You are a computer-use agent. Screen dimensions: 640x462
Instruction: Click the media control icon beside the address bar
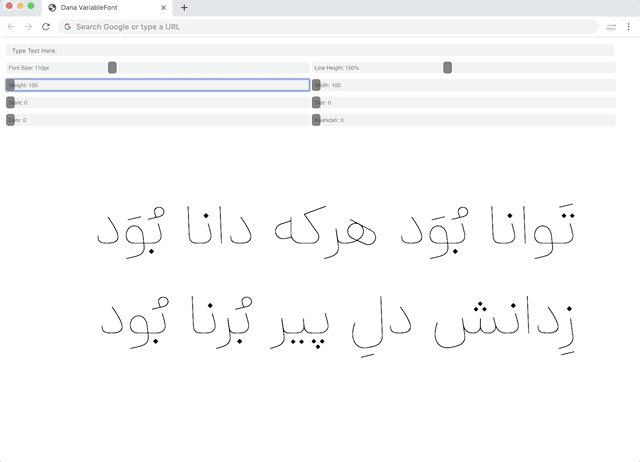[610, 27]
